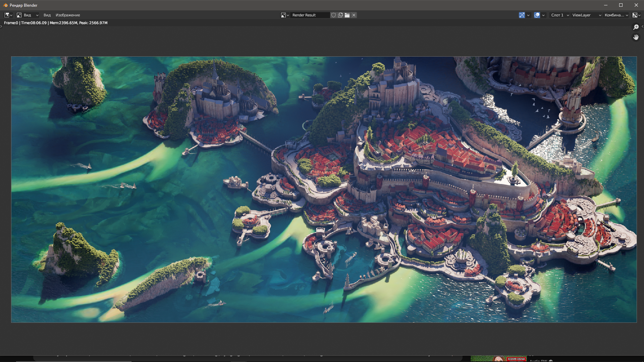644x362 pixels.
Task: Expand the gizmo options arrow
Action: (528, 15)
